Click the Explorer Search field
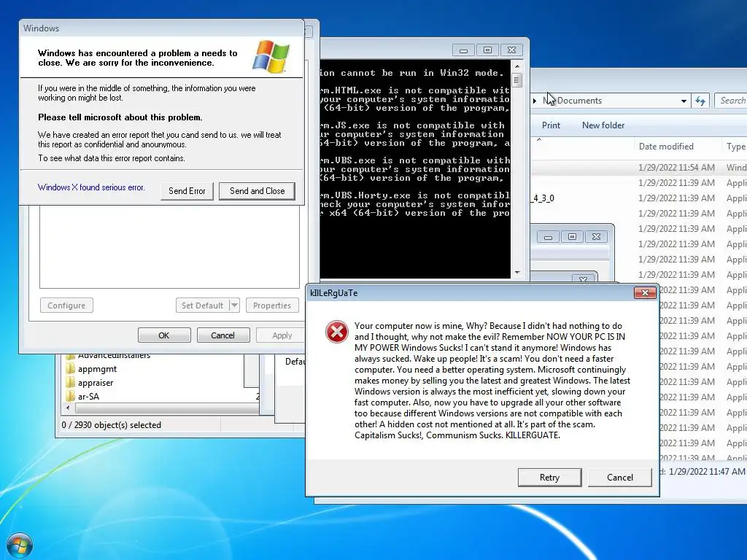Screen dimensions: 747x560 coord(731,101)
